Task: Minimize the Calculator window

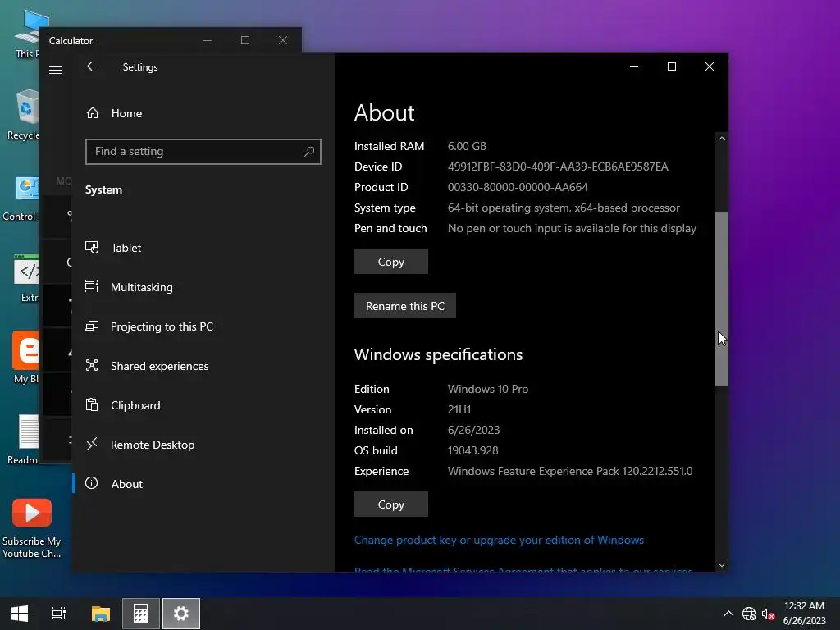Action: tap(208, 40)
